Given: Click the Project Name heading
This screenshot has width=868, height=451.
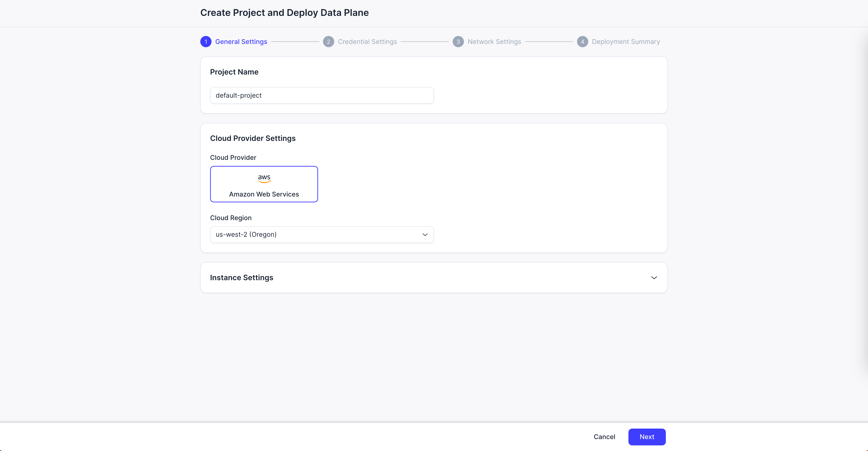Looking at the screenshot, I should click(234, 72).
